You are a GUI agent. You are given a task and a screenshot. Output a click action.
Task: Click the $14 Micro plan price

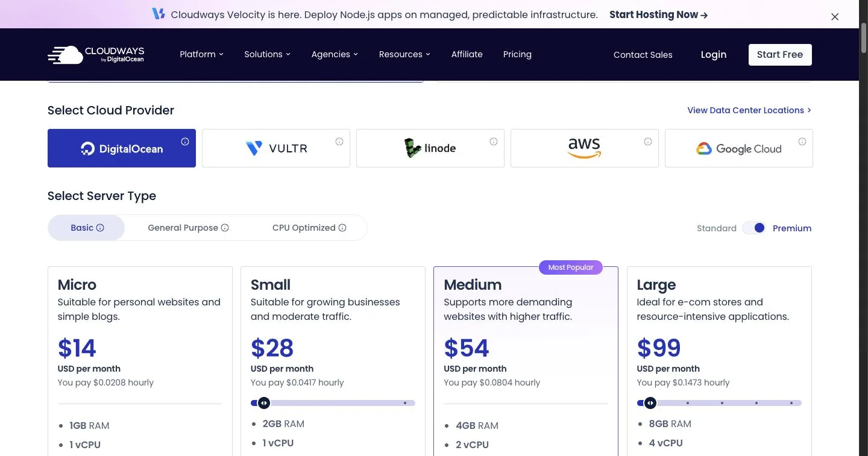tap(77, 348)
